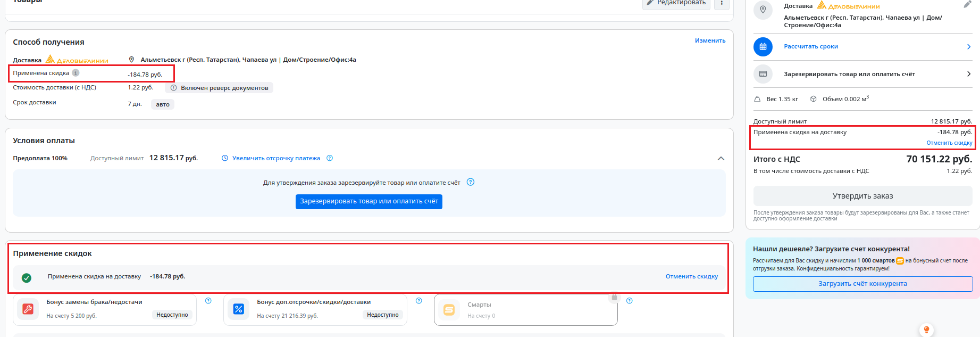This screenshot has width=980, height=337.
Task: Click the Утвердить заказ button
Action: pos(863,196)
